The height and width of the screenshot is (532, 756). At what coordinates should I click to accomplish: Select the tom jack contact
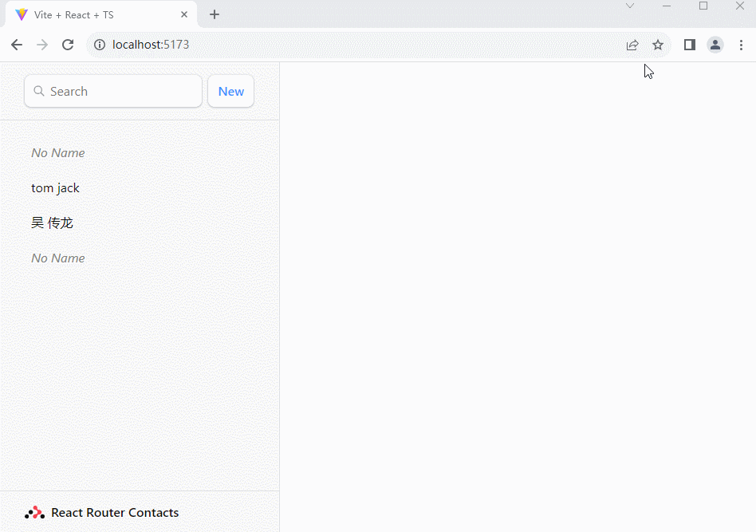[x=56, y=187]
